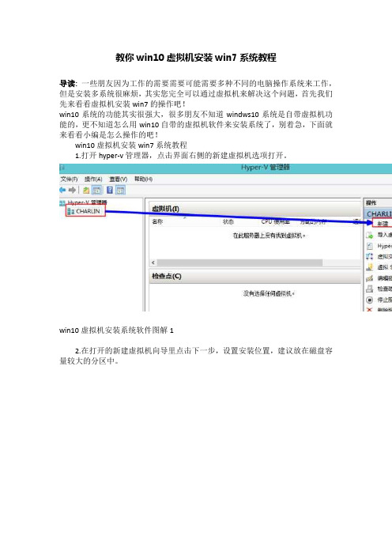Toggle the show/hide console tree toolbar icon
The image size is (392, 555).
[x=96, y=191]
